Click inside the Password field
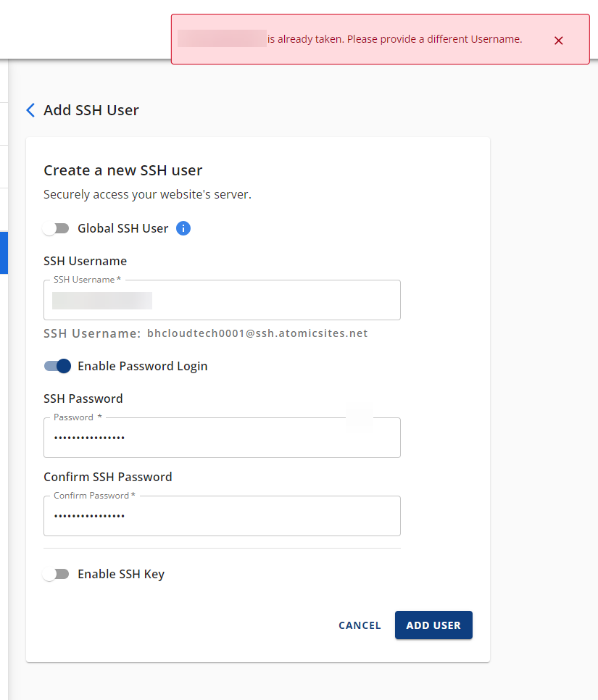 pos(222,438)
